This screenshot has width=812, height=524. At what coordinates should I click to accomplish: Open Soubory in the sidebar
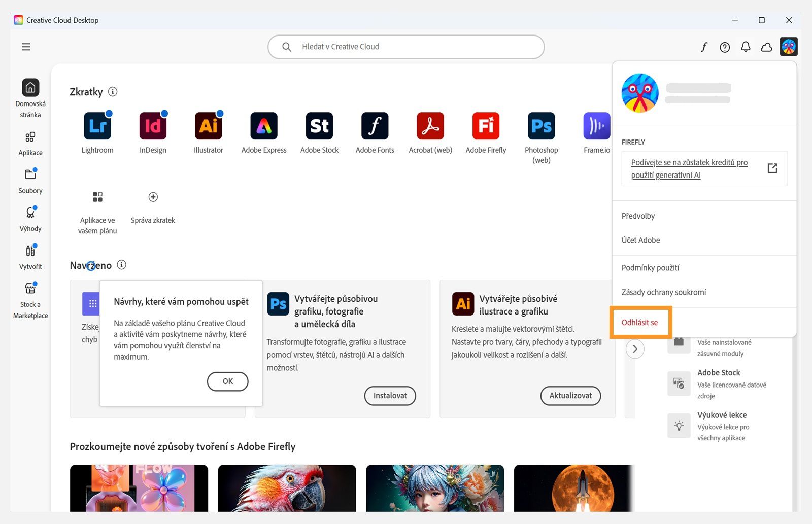pos(30,182)
